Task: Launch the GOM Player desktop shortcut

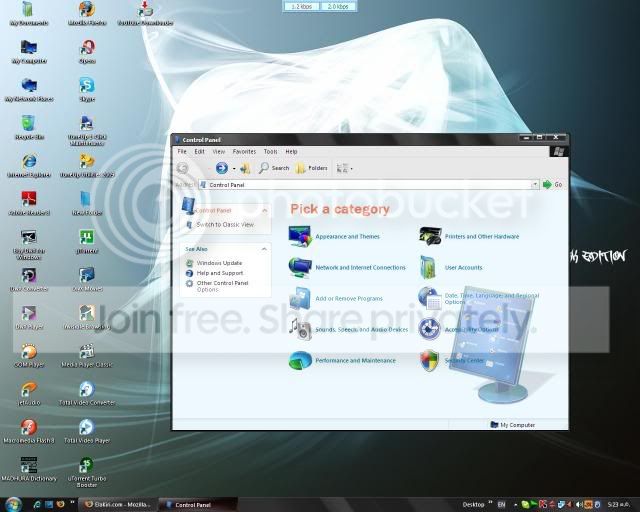Action: (x=29, y=355)
